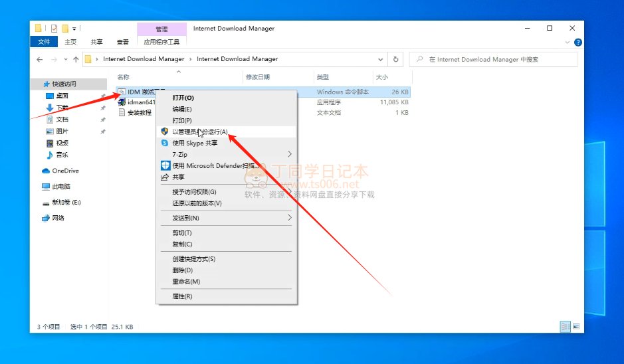624x364 pixels.
Task: Open 图片 in the sidebar
Action: (62, 132)
